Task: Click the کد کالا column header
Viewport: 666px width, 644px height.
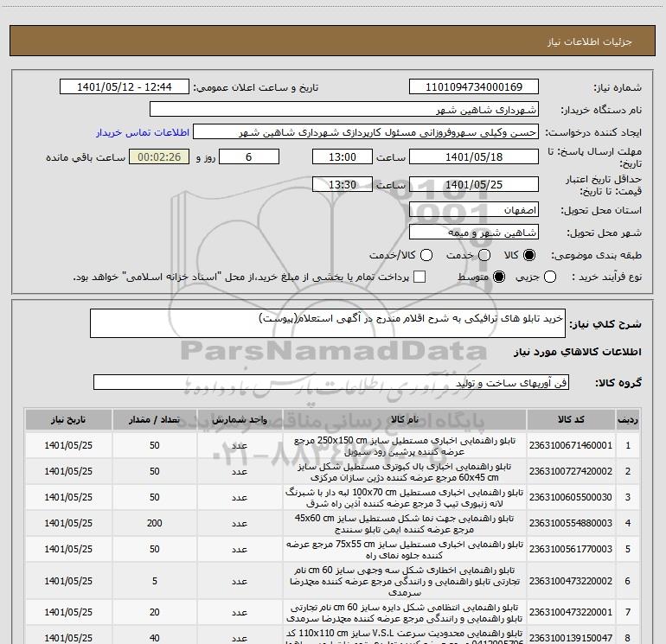Action: coord(571,420)
